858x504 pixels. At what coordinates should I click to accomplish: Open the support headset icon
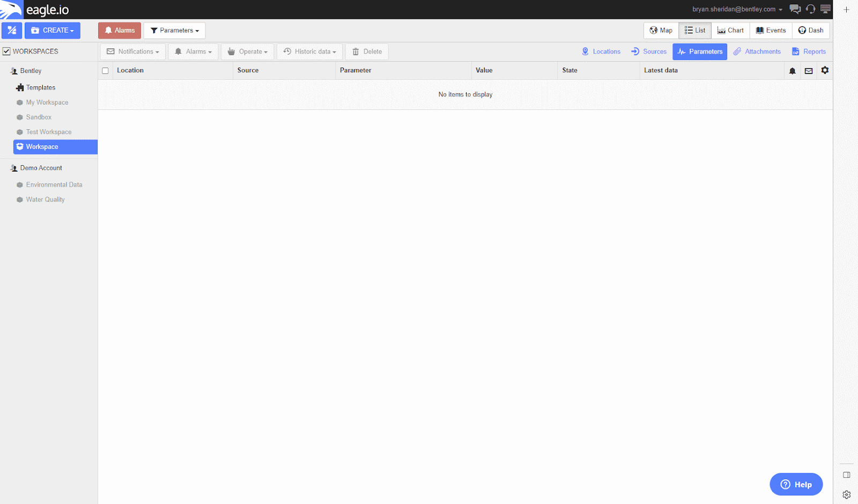pyautogui.click(x=810, y=9)
